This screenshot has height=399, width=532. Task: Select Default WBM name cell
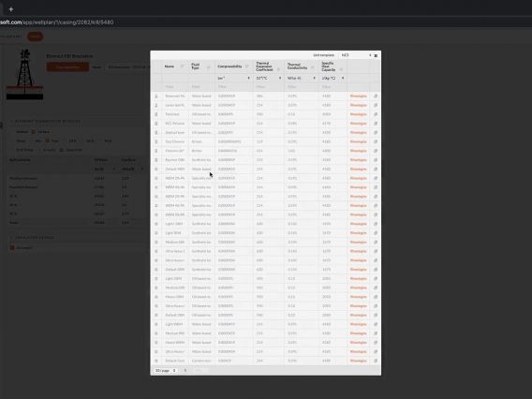pos(175,169)
